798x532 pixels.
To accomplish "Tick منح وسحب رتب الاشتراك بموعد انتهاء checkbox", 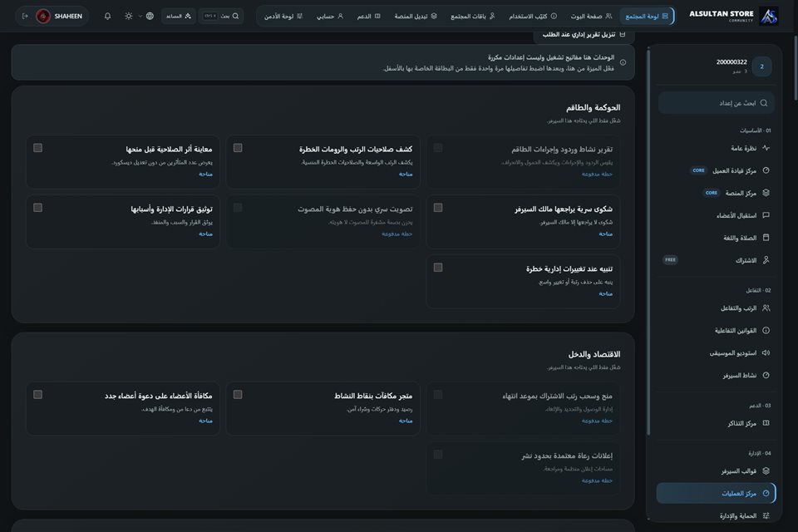I will 438,395.
